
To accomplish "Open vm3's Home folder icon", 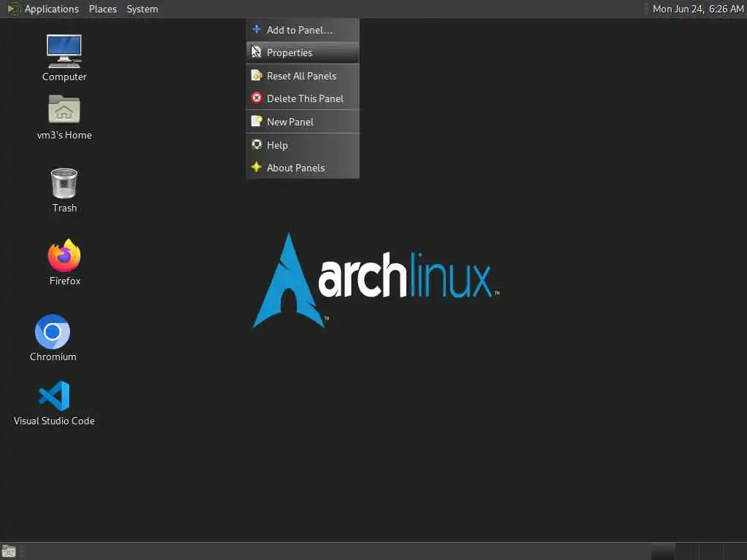I will coord(64,117).
